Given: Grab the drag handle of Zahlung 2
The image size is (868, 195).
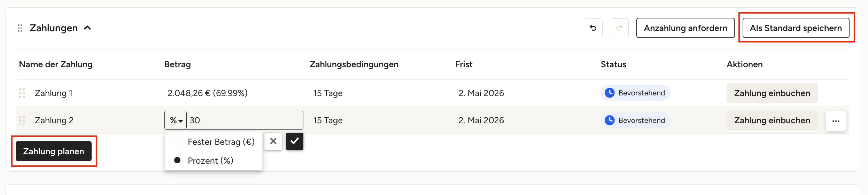Looking at the screenshot, I should 22,120.
